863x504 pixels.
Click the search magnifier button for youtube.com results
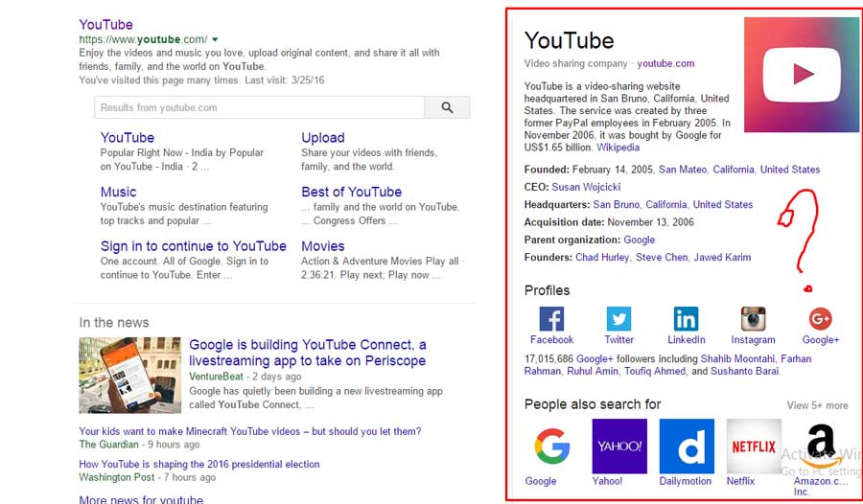pyautogui.click(x=447, y=107)
